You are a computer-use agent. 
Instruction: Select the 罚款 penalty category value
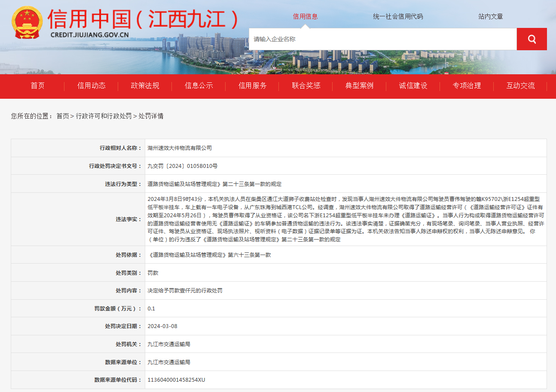point(153,273)
